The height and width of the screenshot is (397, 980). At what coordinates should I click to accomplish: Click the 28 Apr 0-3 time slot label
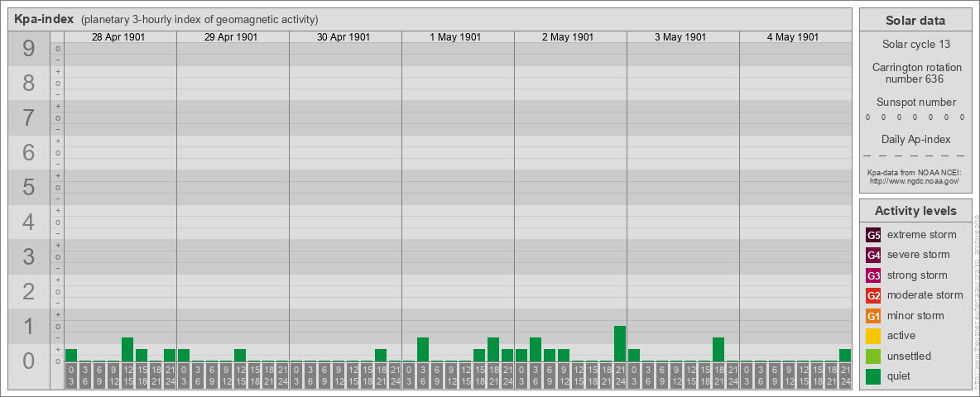71,375
